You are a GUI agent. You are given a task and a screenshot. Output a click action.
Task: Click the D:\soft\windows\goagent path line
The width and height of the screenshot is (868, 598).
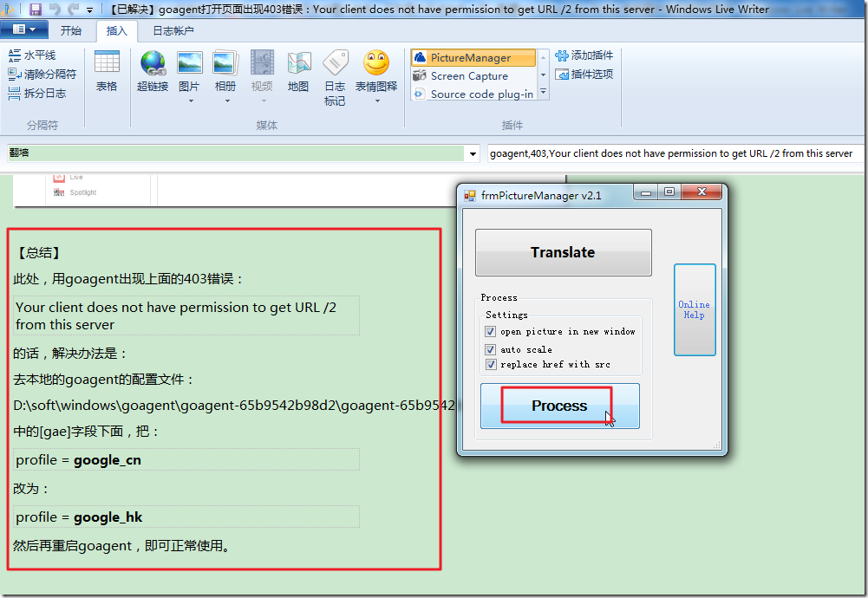click(x=234, y=406)
